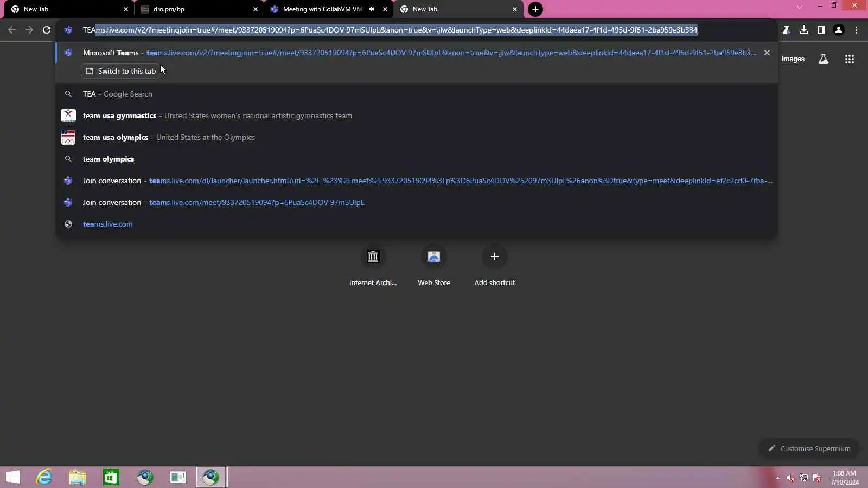
Task: Click the muted volume tray icon
Action: 790,478
